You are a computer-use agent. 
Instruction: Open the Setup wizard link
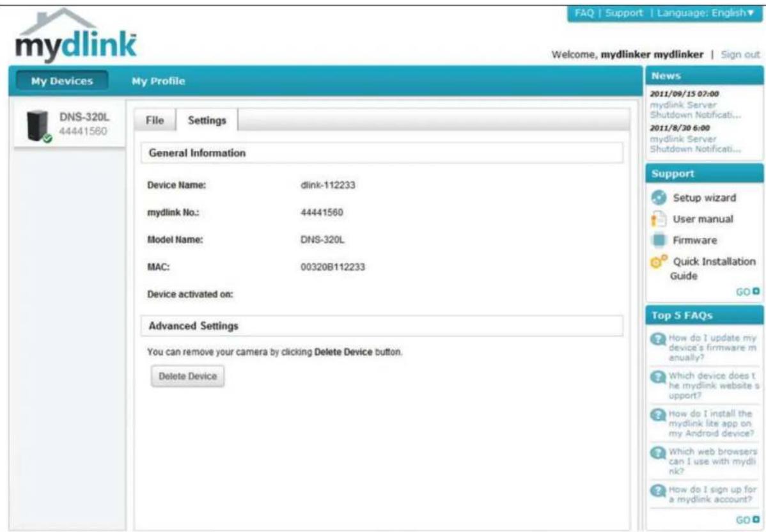click(704, 198)
